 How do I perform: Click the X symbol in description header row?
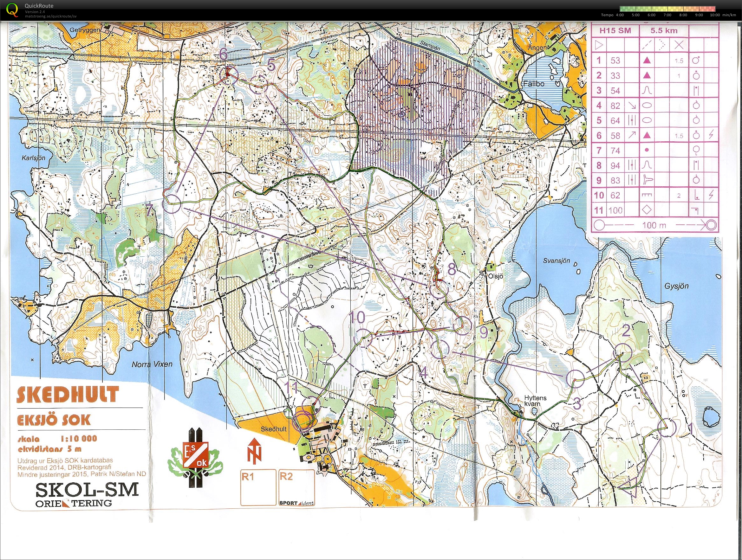(x=679, y=45)
